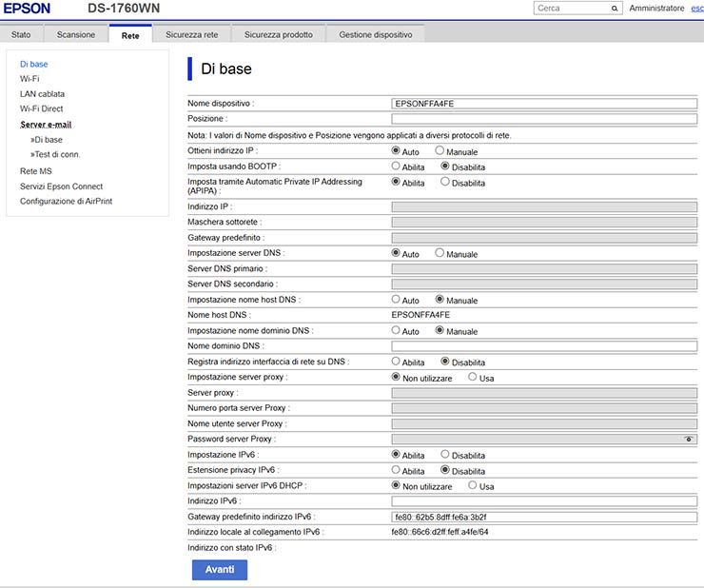Click the search magnifier icon
This screenshot has height=588, width=704.
point(615,9)
